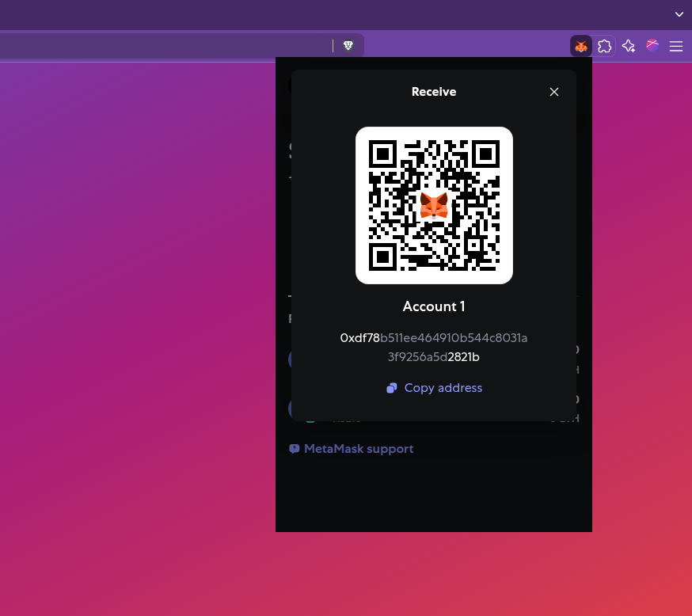This screenshot has height=616, width=692.
Task: Click the copy icon beside Copy address
Action: click(391, 388)
